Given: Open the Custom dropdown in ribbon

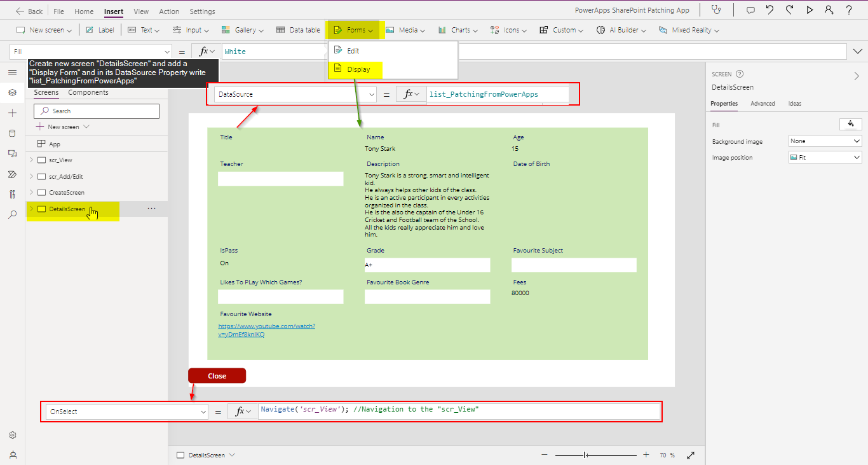Looking at the screenshot, I should click(x=562, y=30).
